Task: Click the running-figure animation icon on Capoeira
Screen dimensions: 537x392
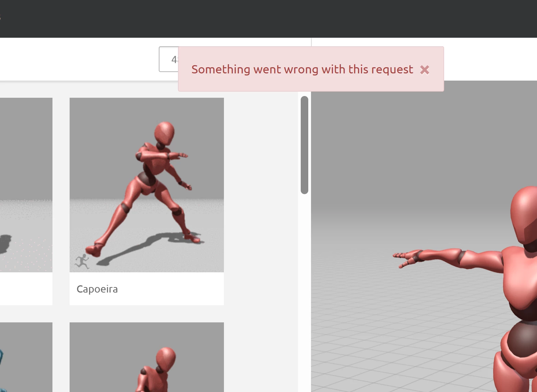Action: pyautogui.click(x=82, y=262)
